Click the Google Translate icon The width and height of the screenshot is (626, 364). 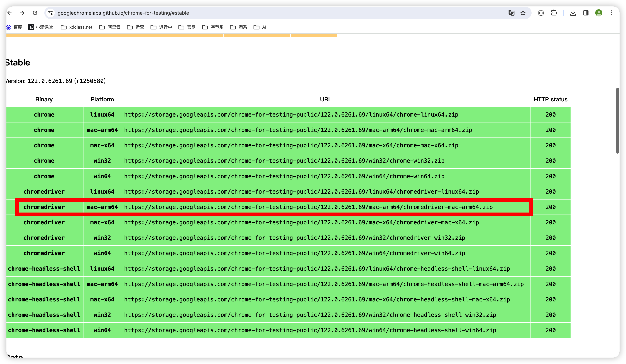coord(511,13)
